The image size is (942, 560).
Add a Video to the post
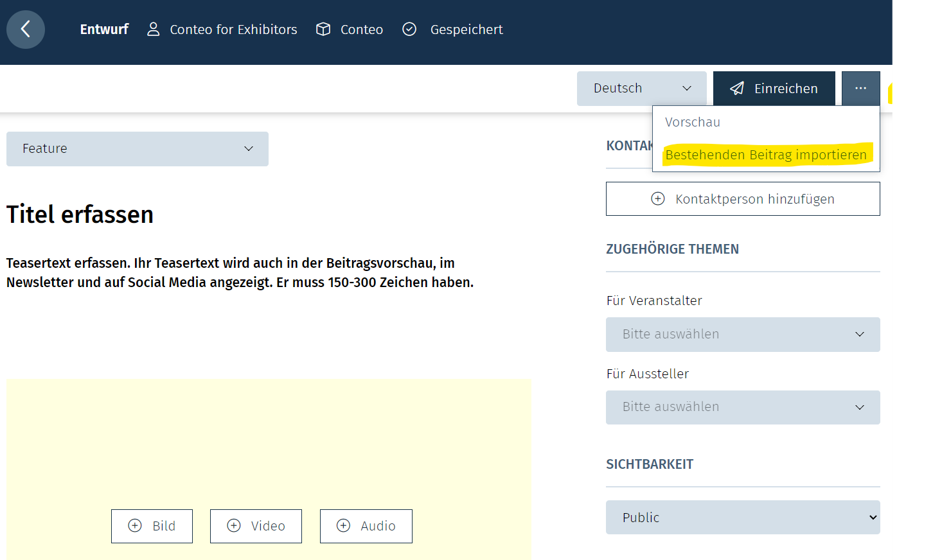coord(256,526)
